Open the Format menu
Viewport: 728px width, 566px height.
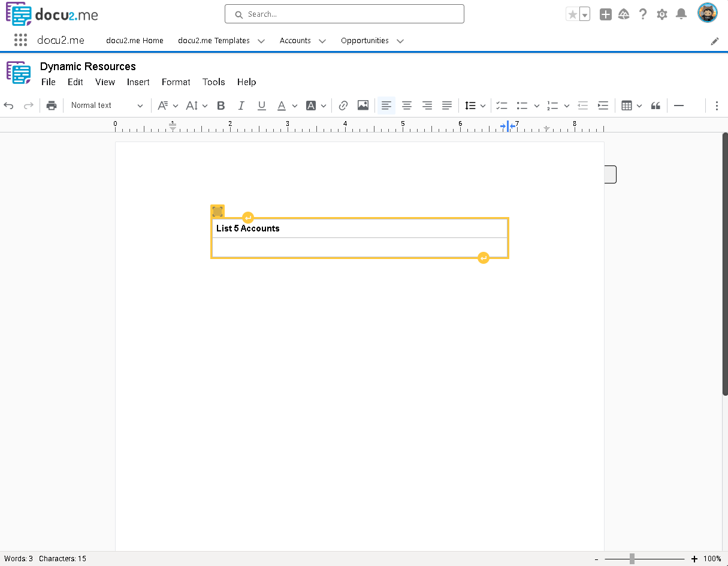pos(176,82)
